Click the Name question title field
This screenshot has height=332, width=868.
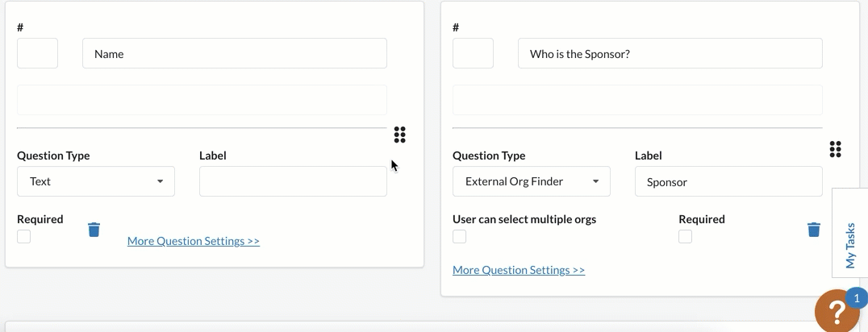(x=235, y=54)
